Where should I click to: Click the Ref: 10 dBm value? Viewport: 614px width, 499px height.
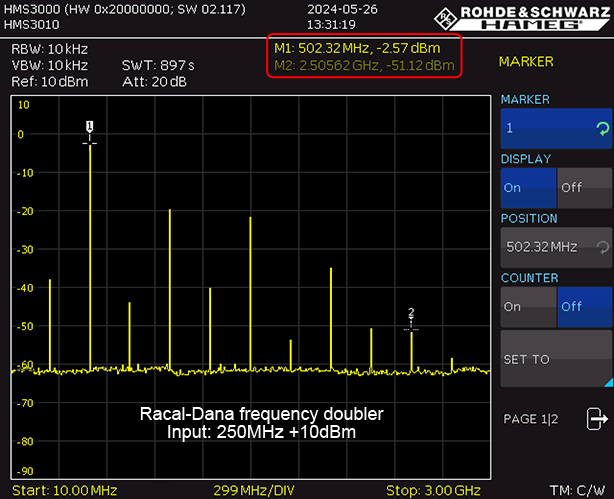coord(50,82)
